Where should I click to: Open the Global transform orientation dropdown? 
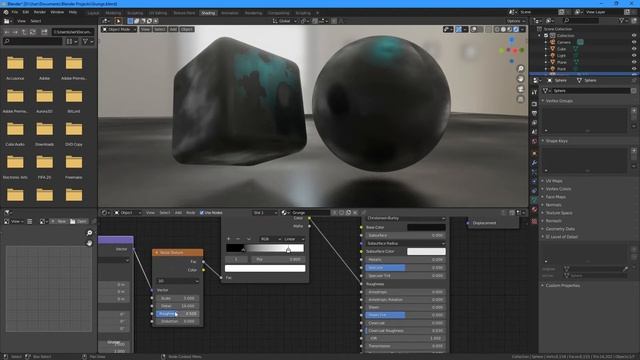coord(284,21)
